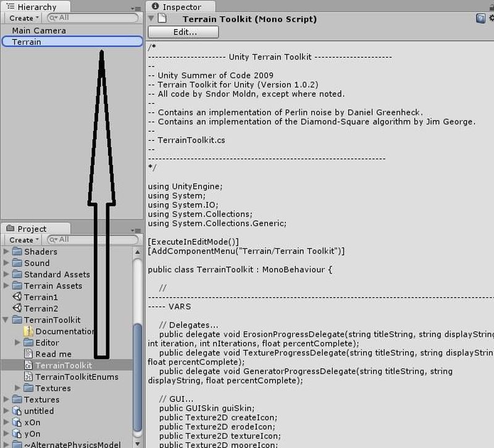Select the TerrainToolkitEnums JS script icon

(x=28, y=377)
